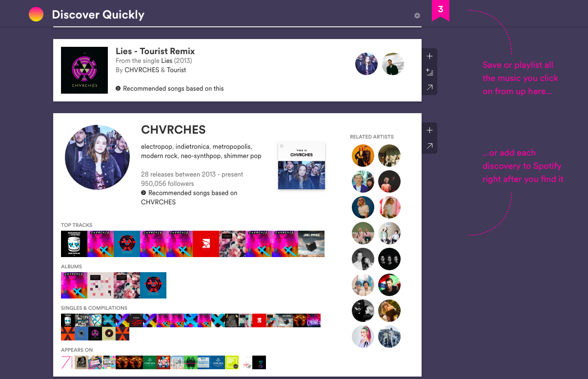Open first Appears On compilation cover

[67, 362]
